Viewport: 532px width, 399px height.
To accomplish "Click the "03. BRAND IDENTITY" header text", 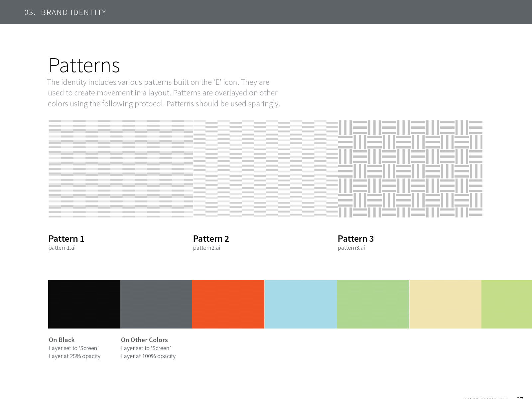I will tap(66, 13).
